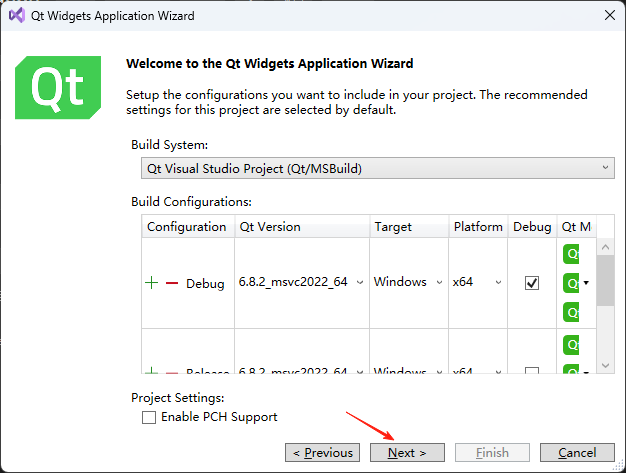The image size is (626, 473).
Task: Click Next to continue the wizard
Action: (407, 453)
